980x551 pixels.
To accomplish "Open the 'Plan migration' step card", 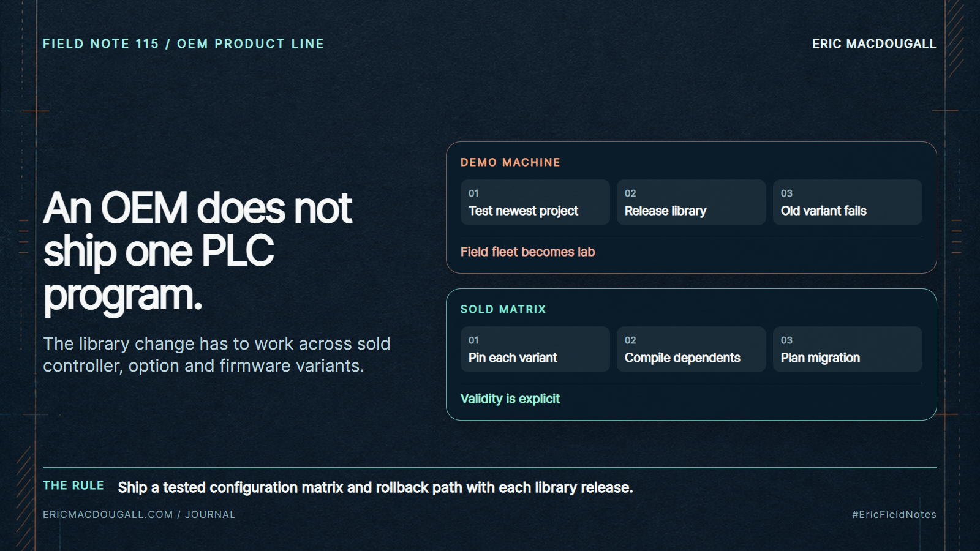I will coord(847,349).
